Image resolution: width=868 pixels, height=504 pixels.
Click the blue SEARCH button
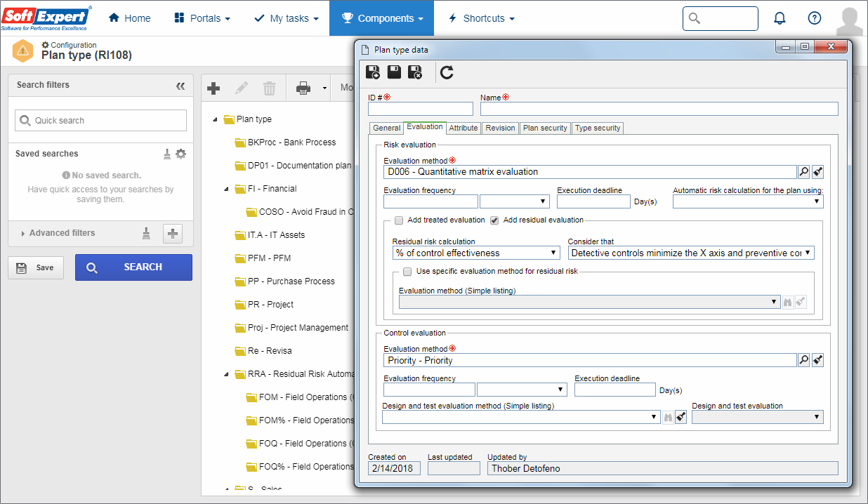click(x=133, y=267)
